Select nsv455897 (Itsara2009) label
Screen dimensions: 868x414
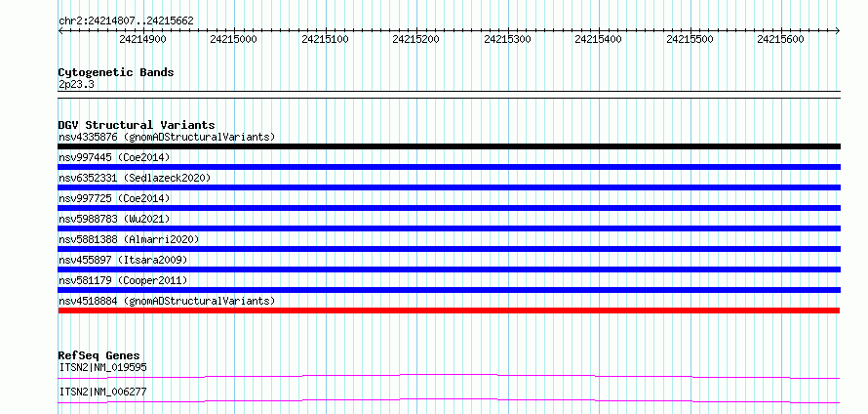[x=123, y=260]
